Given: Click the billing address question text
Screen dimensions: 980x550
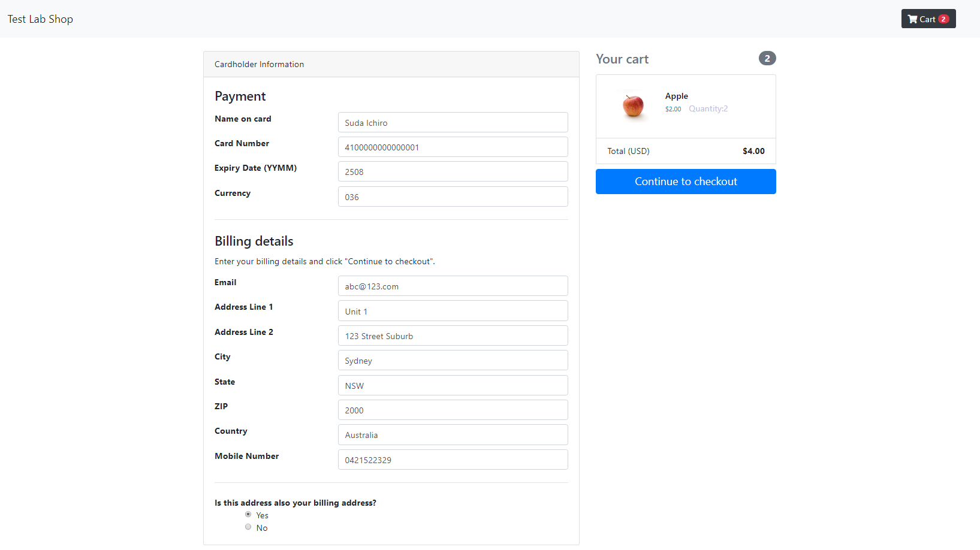Looking at the screenshot, I should [295, 503].
